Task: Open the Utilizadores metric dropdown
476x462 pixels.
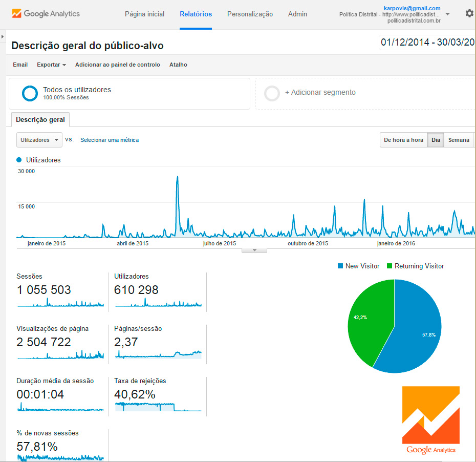Action: 39,140
